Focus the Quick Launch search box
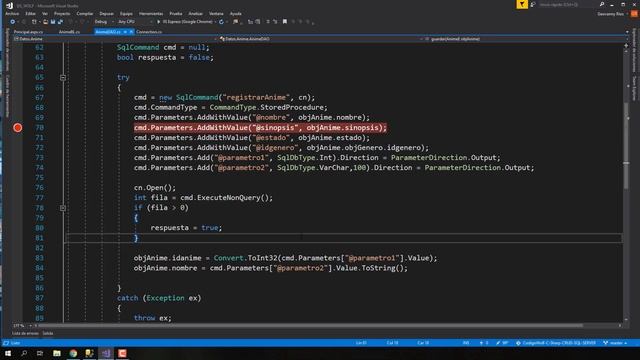Screen dimensions: 640x360 [x=567, y=4]
